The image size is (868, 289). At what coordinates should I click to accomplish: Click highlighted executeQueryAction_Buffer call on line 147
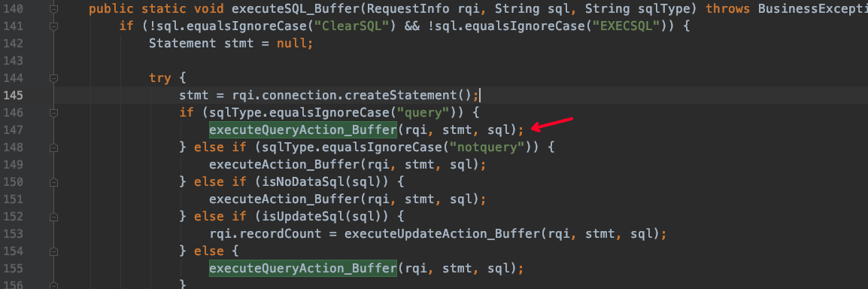tap(303, 129)
